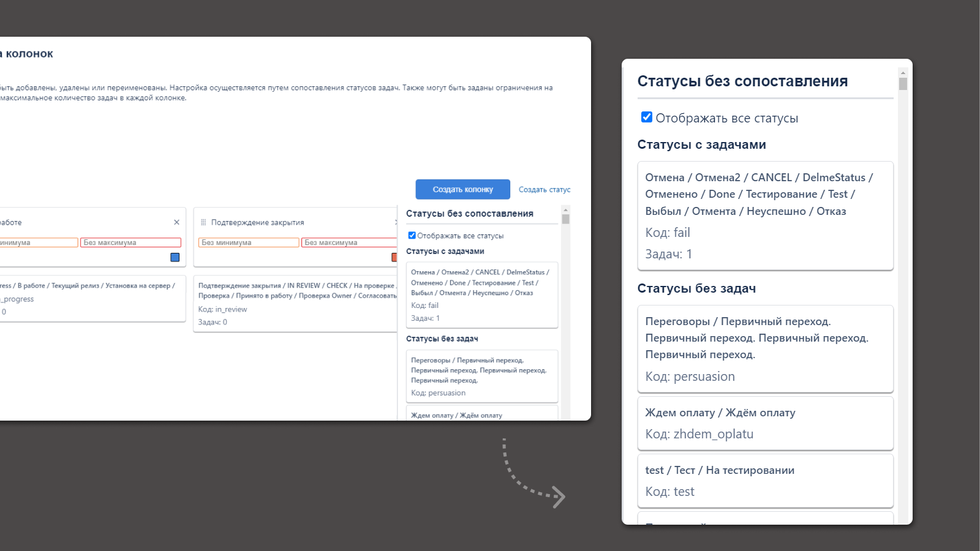Select the 'Код: test' status card
Image resolution: width=980 pixels, height=551 pixels.
click(x=765, y=481)
